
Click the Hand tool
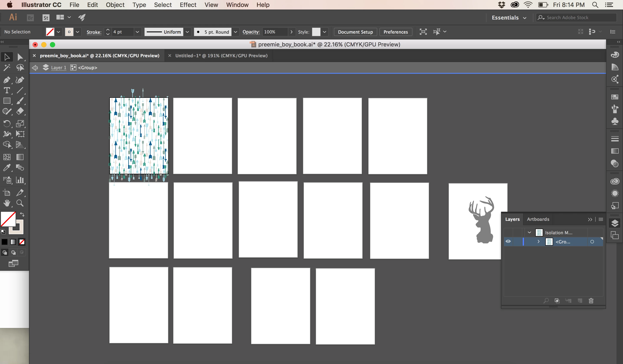click(x=7, y=203)
